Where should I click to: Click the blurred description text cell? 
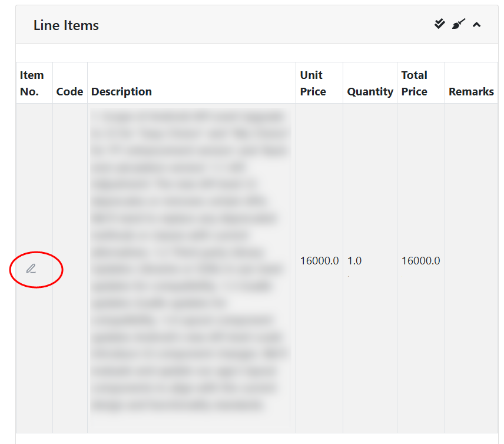pos(191,261)
